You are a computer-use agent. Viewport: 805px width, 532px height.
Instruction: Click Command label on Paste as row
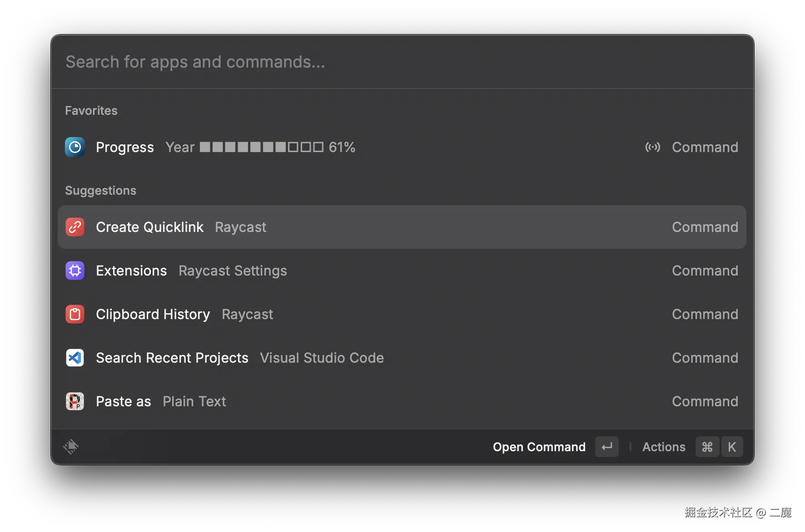click(x=705, y=401)
